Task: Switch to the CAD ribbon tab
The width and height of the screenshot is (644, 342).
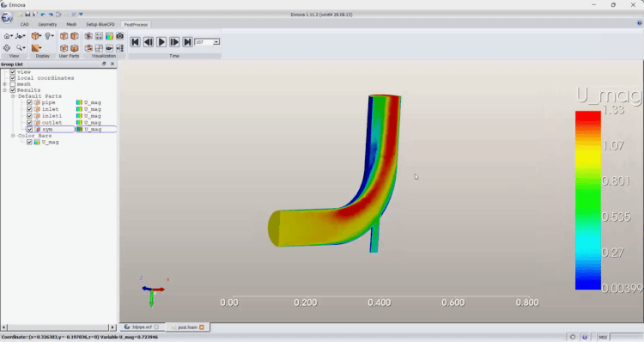Action: pyautogui.click(x=25, y=25)
